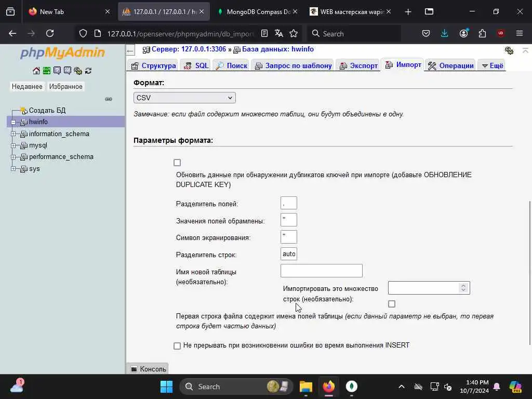The width and height of the screenshot is (532, 399).
Task: Enable update data on duplicate keys checkbox
Action: 177,163
